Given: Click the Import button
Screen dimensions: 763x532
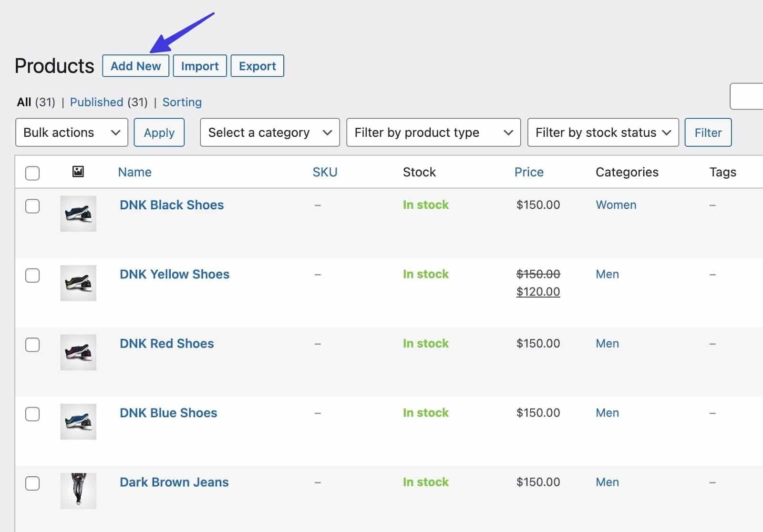Looking at the screenshot, I should [x=200, y=66].
